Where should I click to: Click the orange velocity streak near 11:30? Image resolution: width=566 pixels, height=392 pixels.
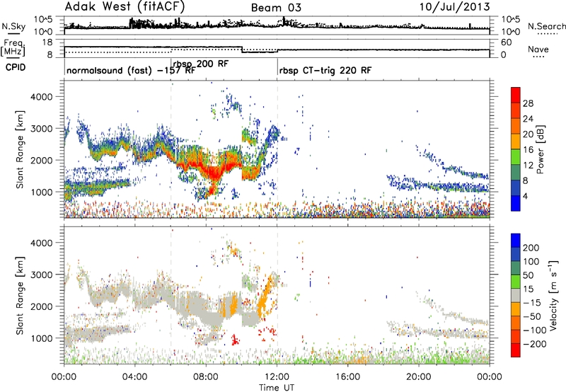(x=265, y=295)
